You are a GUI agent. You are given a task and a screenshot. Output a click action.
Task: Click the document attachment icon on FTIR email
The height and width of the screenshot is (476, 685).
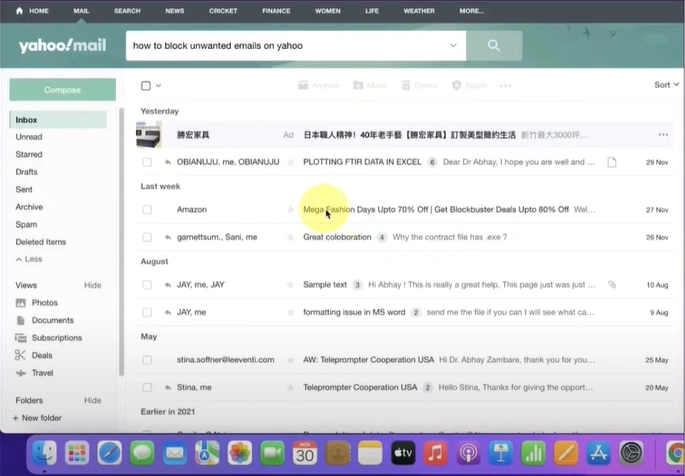[612, 162]
